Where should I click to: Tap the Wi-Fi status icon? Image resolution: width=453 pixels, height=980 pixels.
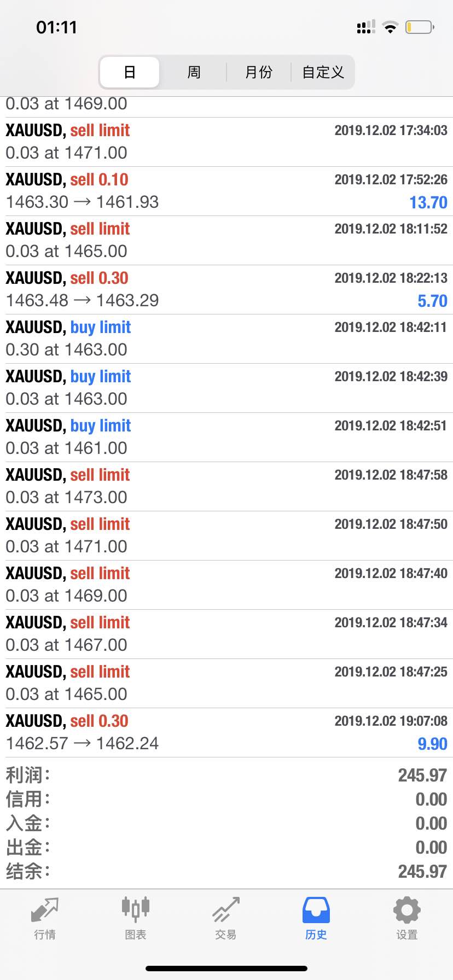[x=390, y=27]
